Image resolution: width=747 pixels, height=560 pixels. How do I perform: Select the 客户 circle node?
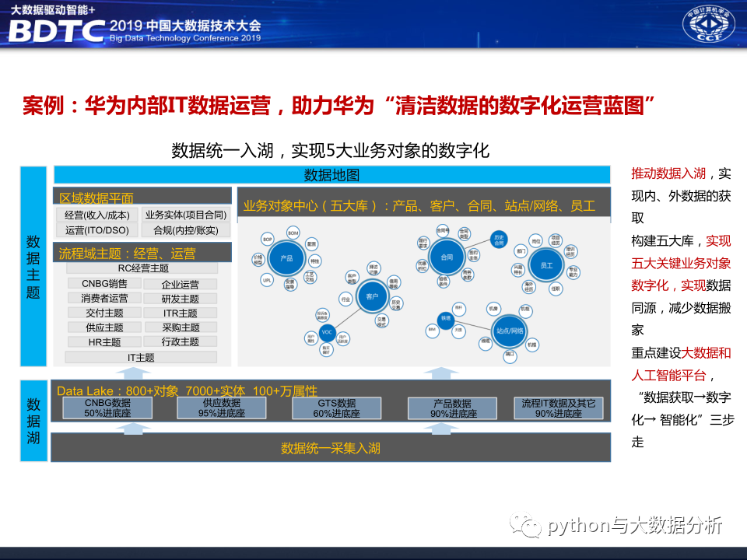tap(372, 296)
